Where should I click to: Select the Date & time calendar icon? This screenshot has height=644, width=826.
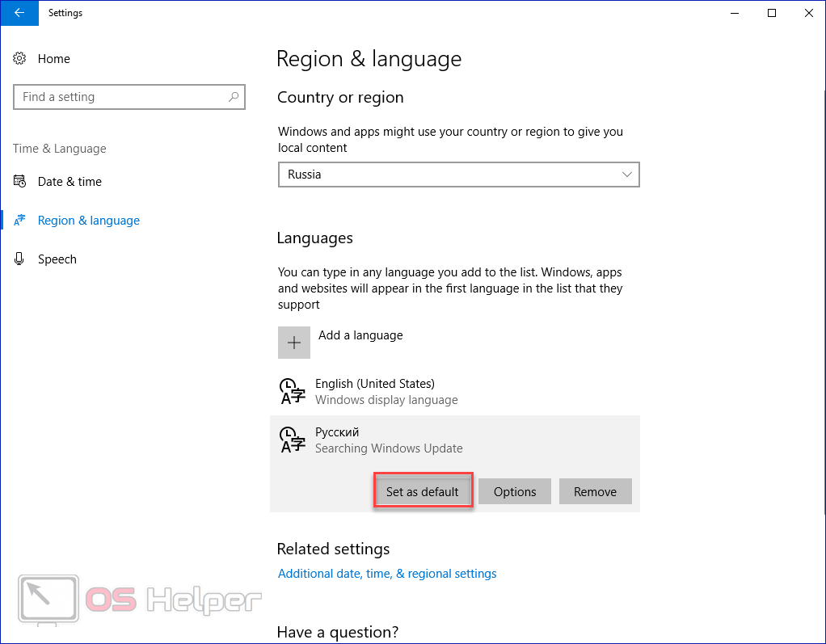[19, 182]
